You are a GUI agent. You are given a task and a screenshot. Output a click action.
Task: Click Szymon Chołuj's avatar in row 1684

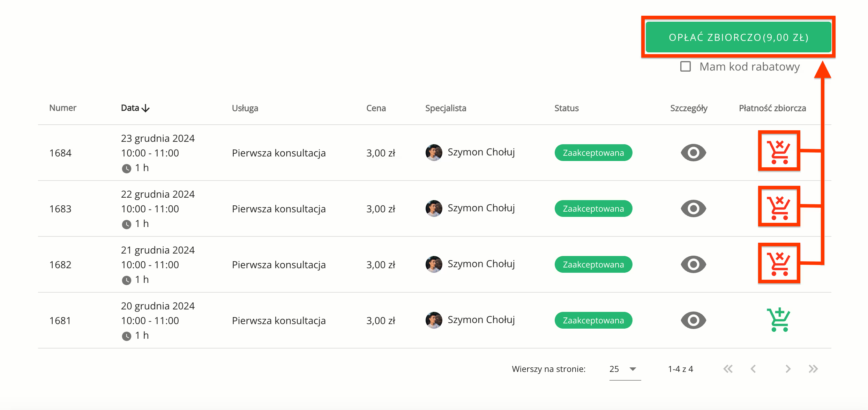(x=434, y=153)
